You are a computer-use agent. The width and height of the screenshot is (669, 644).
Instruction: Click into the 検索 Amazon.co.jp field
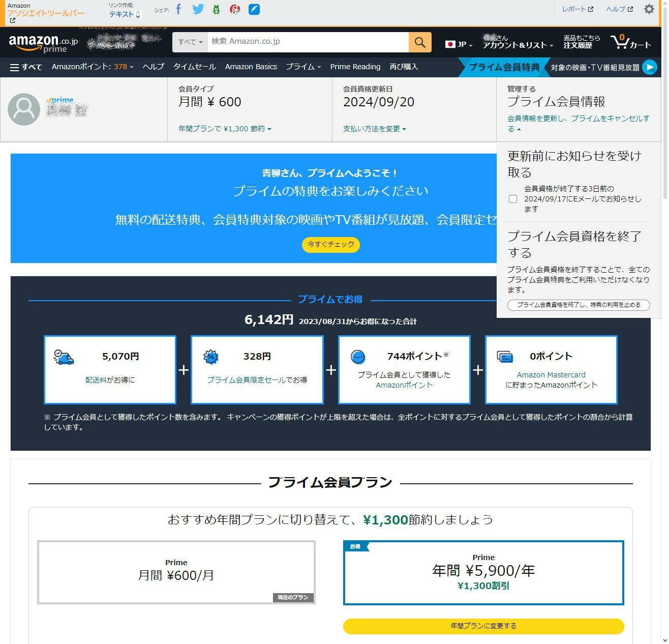[308, 42]
